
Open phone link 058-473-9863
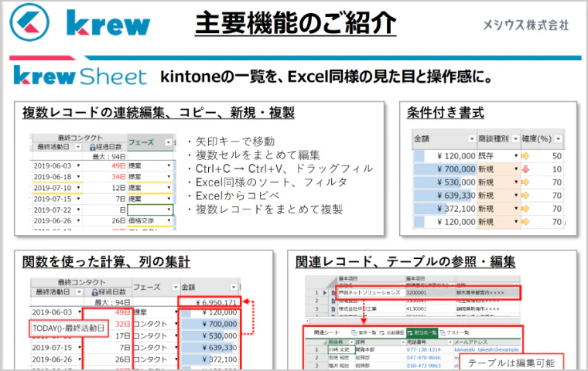click(424, 366)
